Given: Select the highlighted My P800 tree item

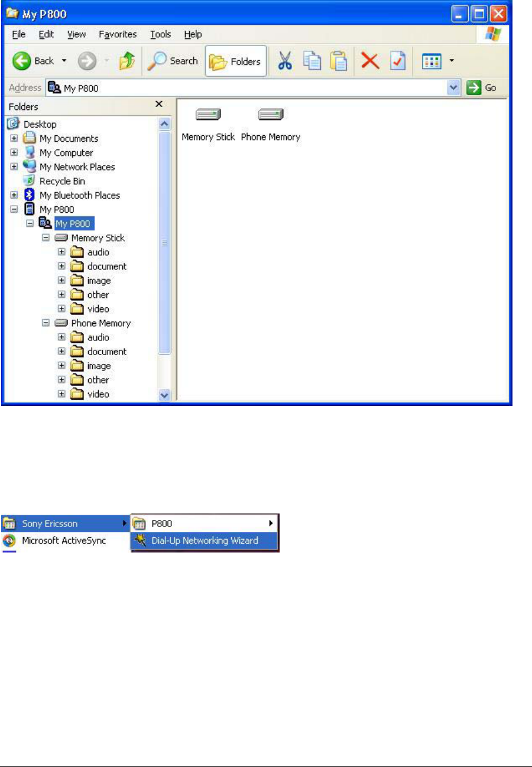Looking at the screenshot, I should click(x=74, y=223).
